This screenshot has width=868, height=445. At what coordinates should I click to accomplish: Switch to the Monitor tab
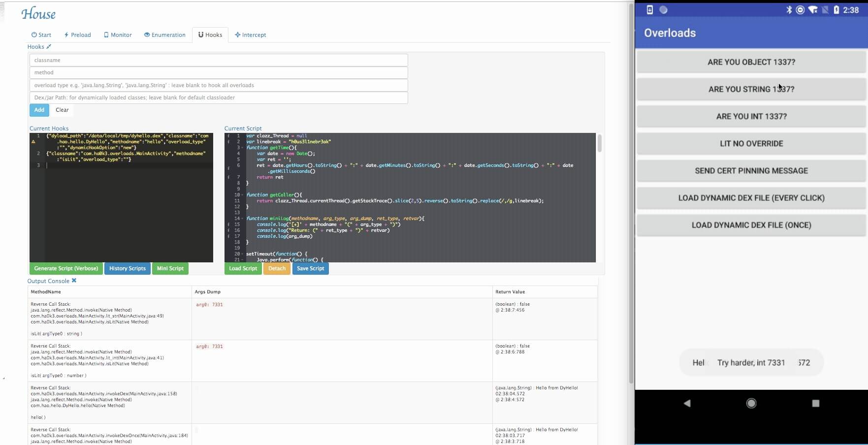[118, 35]
